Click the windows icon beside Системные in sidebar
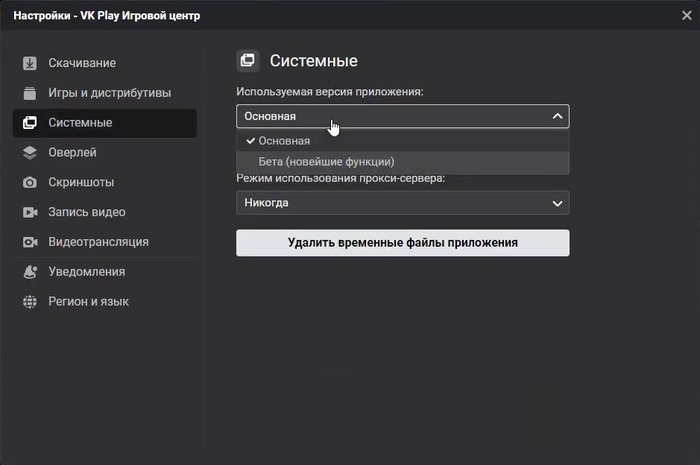This screenshot has height=465, width=700. tap(30, 123)
